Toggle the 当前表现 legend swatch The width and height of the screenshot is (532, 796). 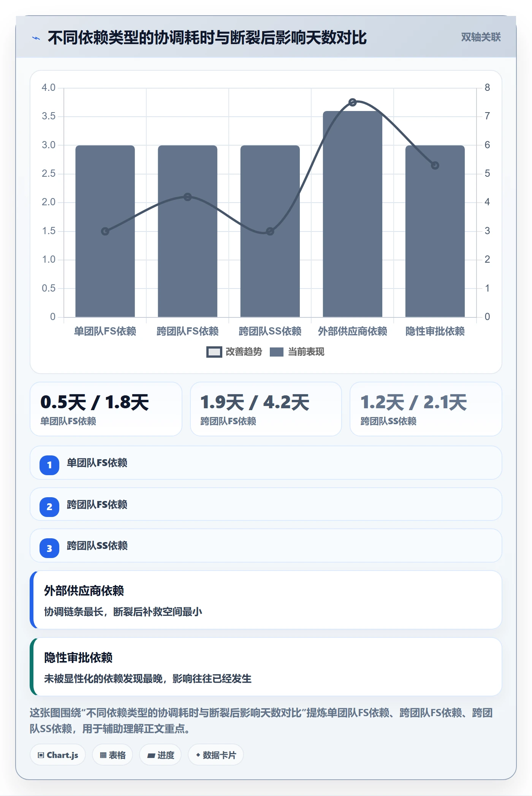[277, 352]
